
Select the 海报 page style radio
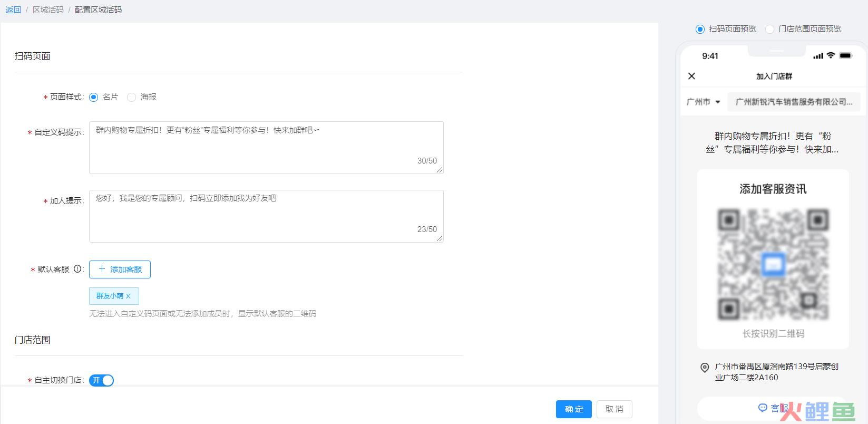[x=131, y=97]
